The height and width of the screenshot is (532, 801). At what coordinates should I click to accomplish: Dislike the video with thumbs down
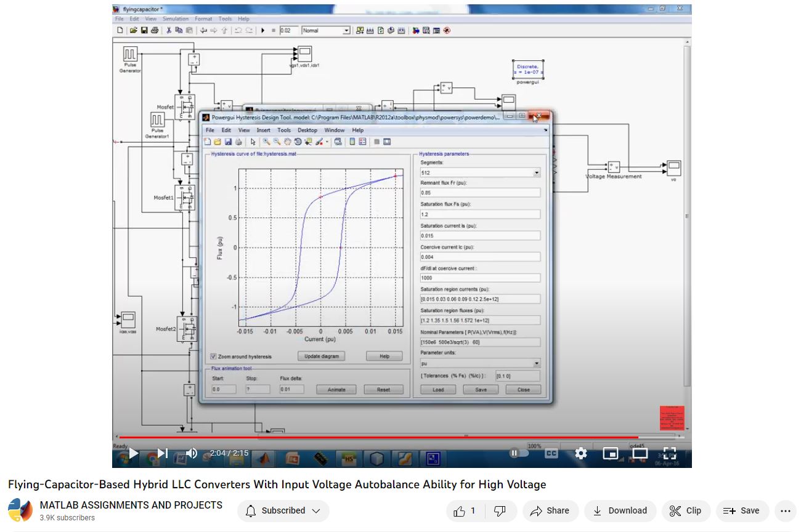coord(500,510)
